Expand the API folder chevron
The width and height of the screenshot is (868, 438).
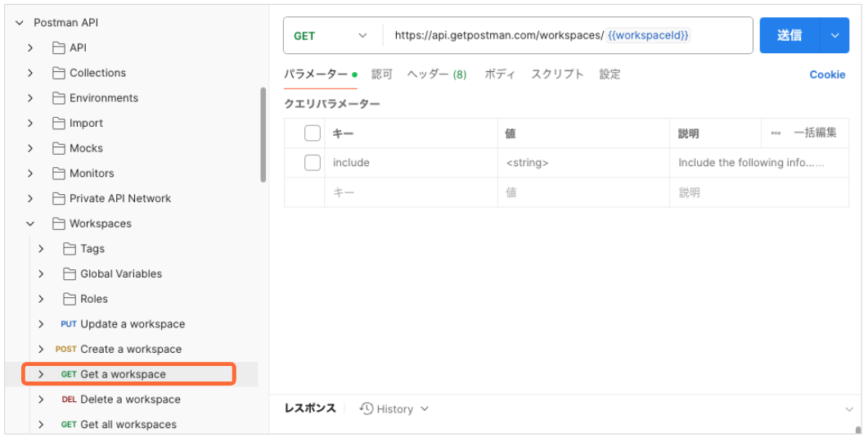pos(30,48)
